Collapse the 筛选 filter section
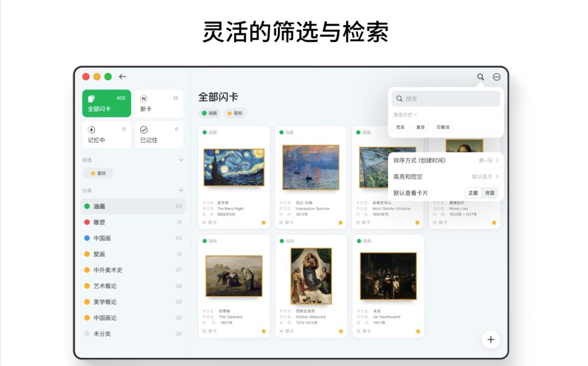 click(180, 159)
